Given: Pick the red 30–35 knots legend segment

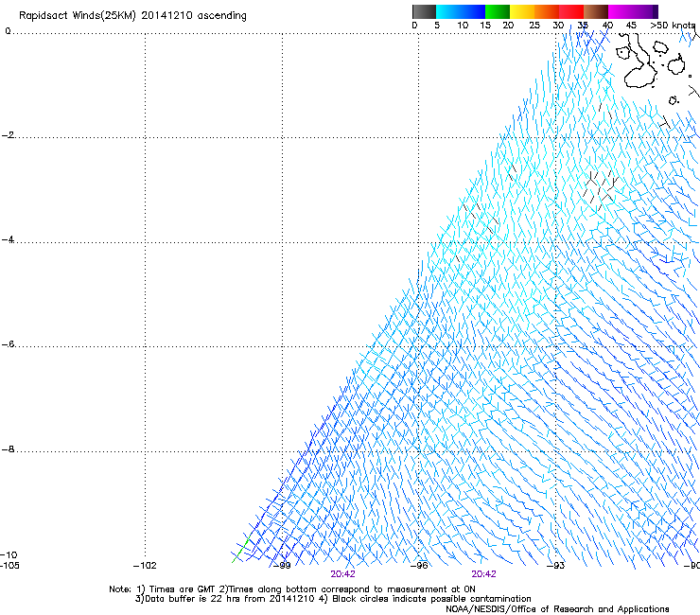Looking at the screenshot, I should (571, 11).
